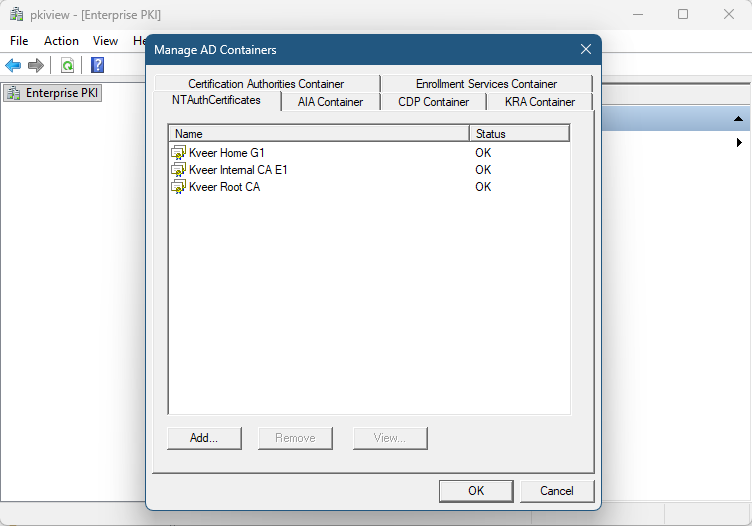Open the Enrollment Services Container tab
The height and width of the screenshot is (526, 752).
(x=486, y=84)
